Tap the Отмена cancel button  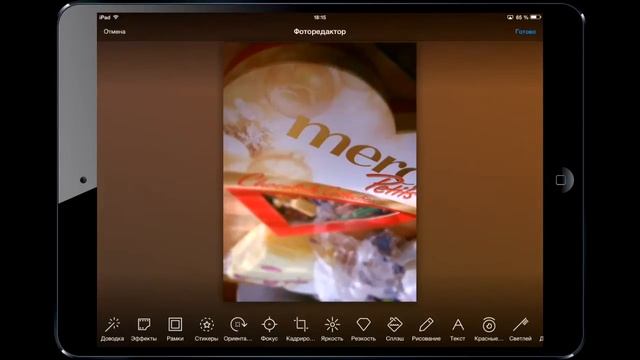(115, 31)
